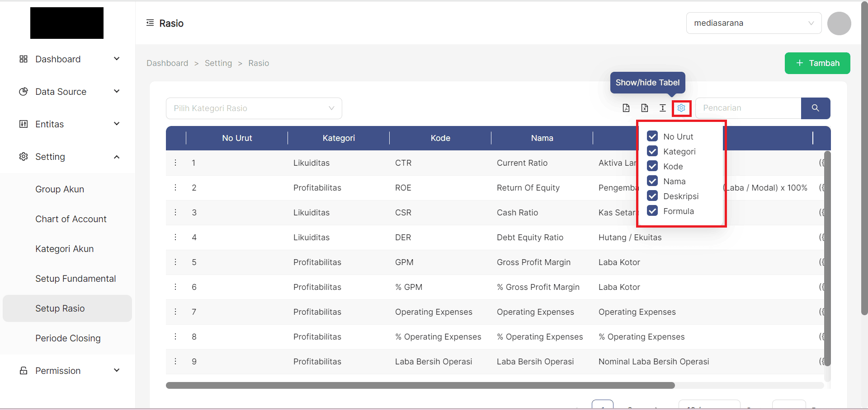Open the Show/hide Tabel gear icon
This screenshot has height=410, width=868.
pyautogui.click(x=681, y=108)
